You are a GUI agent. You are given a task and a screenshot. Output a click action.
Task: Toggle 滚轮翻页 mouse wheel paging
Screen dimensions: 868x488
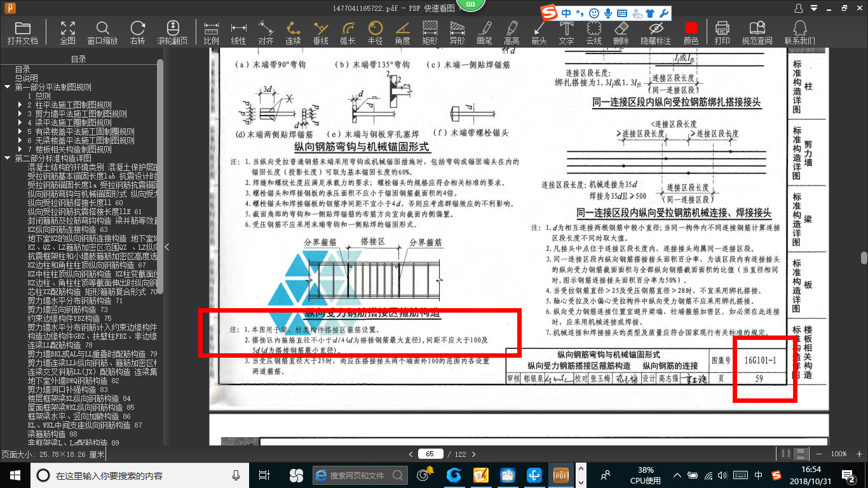coord(172,33)
